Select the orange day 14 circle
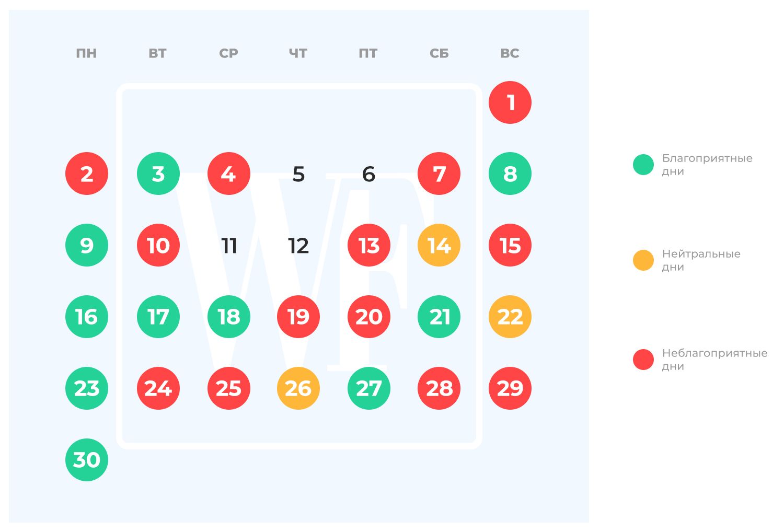The height and width of the screenshot is (532, 784). click(439, 245)
